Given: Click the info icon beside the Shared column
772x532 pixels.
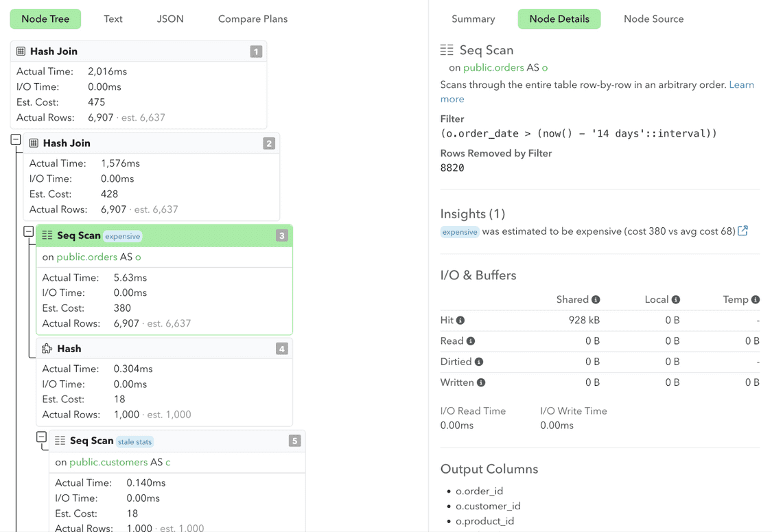Looking at the screenshot, I should pyautogui.click(x=595, y=299).
